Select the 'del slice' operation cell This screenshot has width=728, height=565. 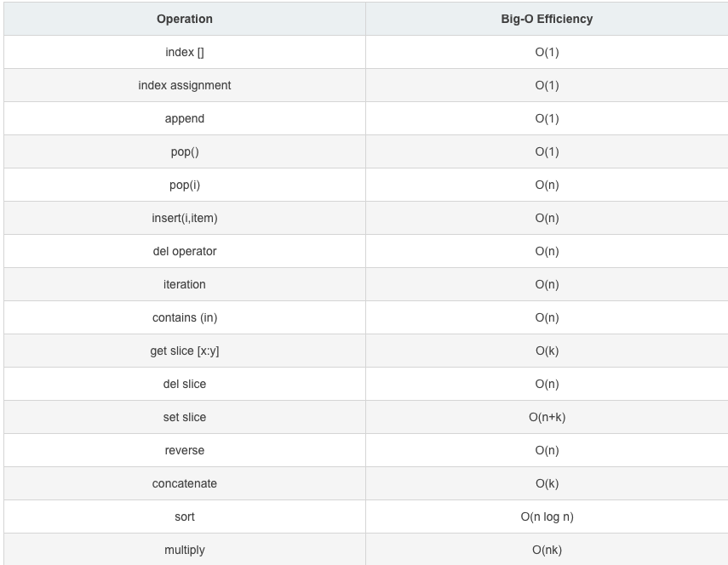(185, 384)
